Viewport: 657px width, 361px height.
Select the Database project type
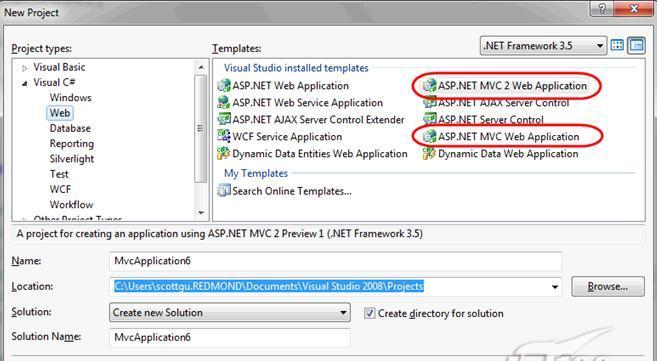point(70,128)
